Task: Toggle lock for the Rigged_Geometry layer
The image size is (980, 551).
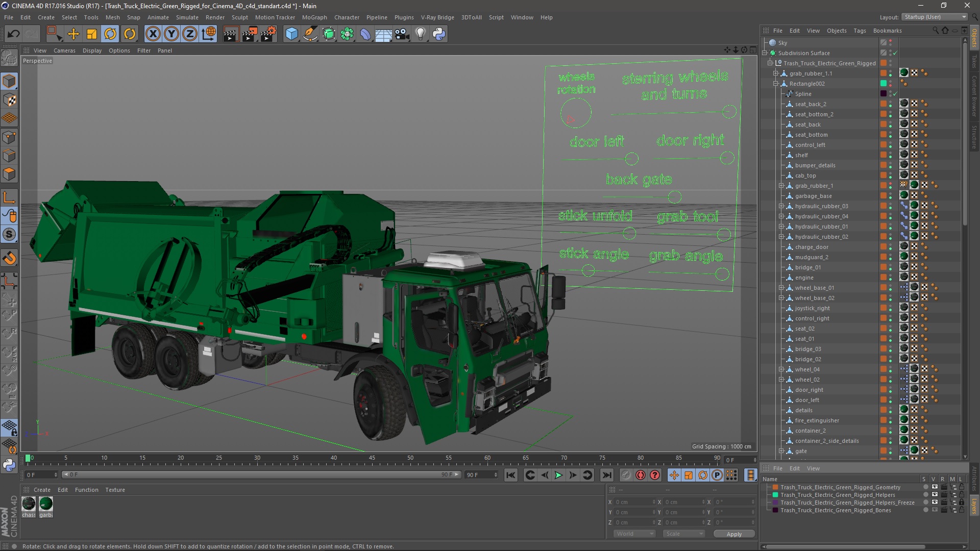Action: coord(962,487)
